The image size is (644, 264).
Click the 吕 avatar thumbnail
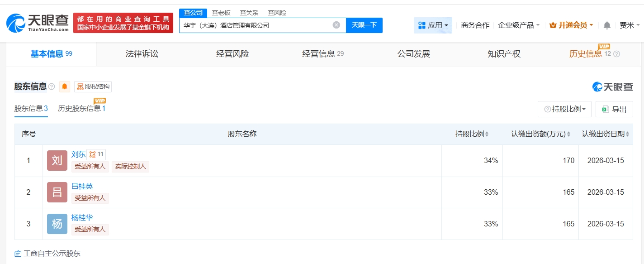[57, 192]
